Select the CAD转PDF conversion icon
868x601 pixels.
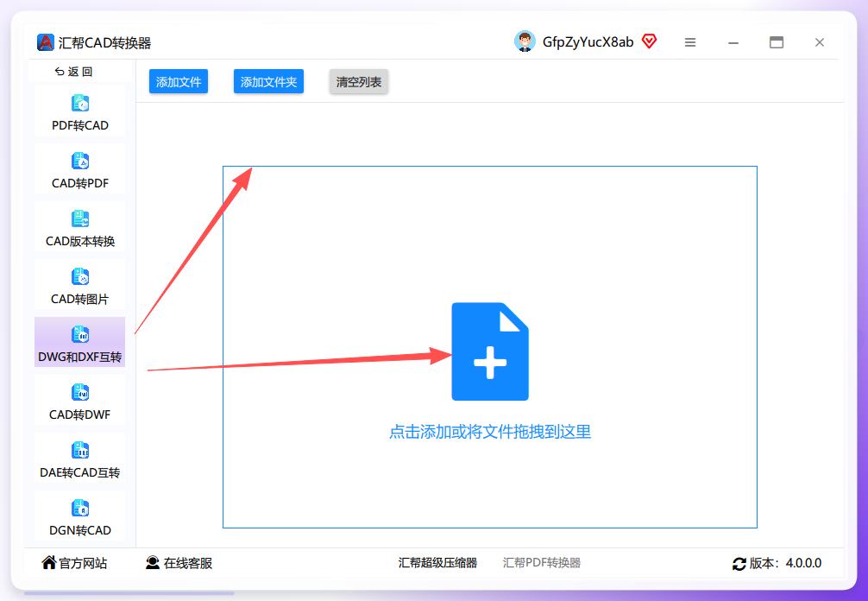(80, 161)
